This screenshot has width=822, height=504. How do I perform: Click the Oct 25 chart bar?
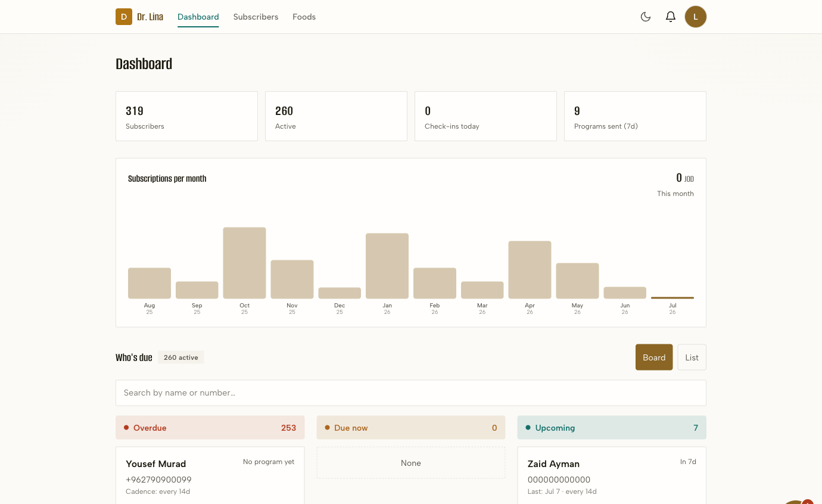244,263
